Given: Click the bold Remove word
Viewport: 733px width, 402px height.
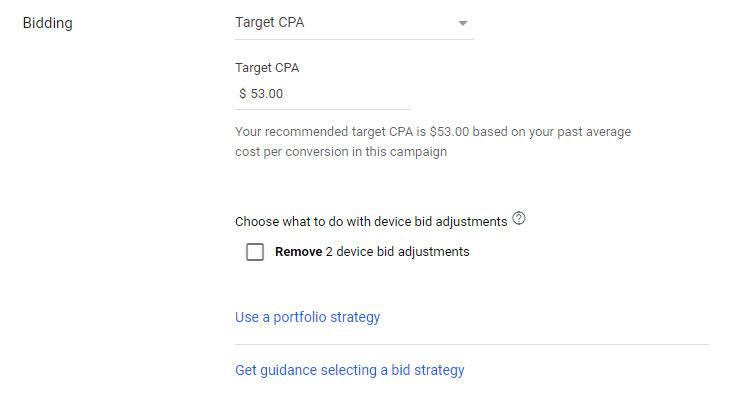Looking at the screenshot, I should coord(298,252).
